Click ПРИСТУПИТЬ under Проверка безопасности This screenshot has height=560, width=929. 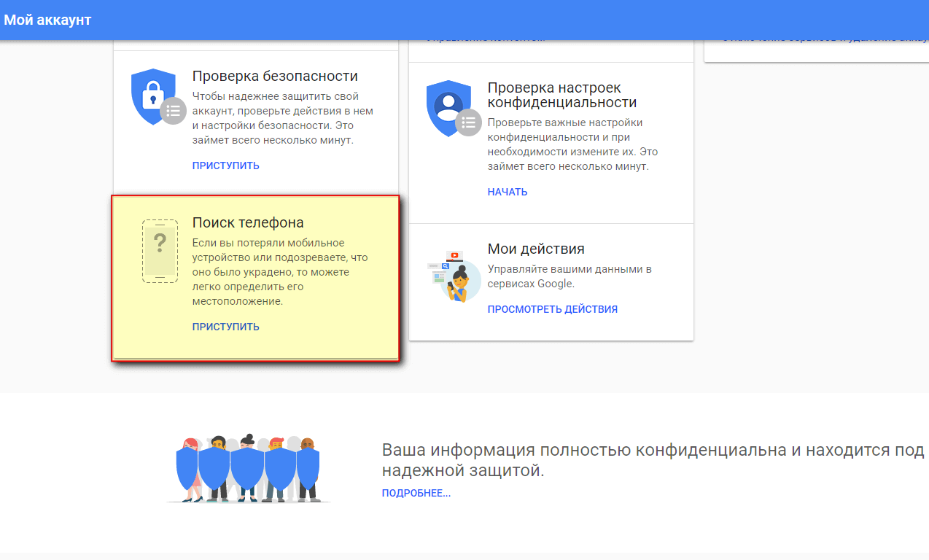(x=226, y=166)
